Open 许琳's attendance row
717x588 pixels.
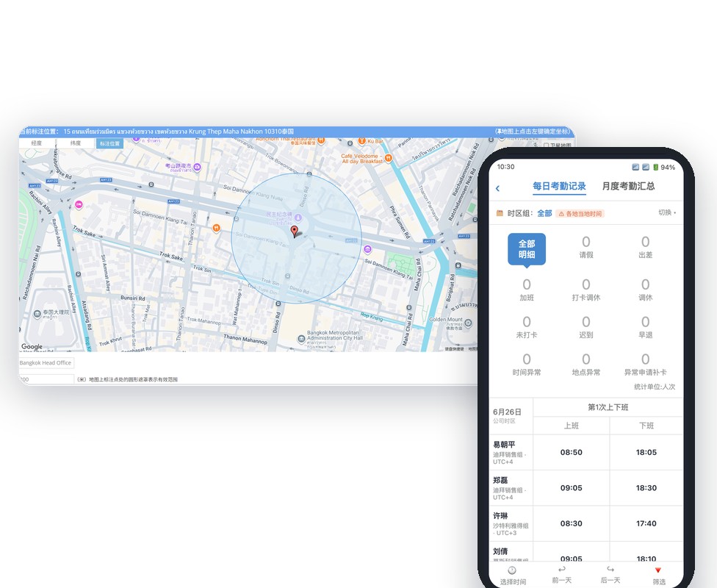[586, 523]
